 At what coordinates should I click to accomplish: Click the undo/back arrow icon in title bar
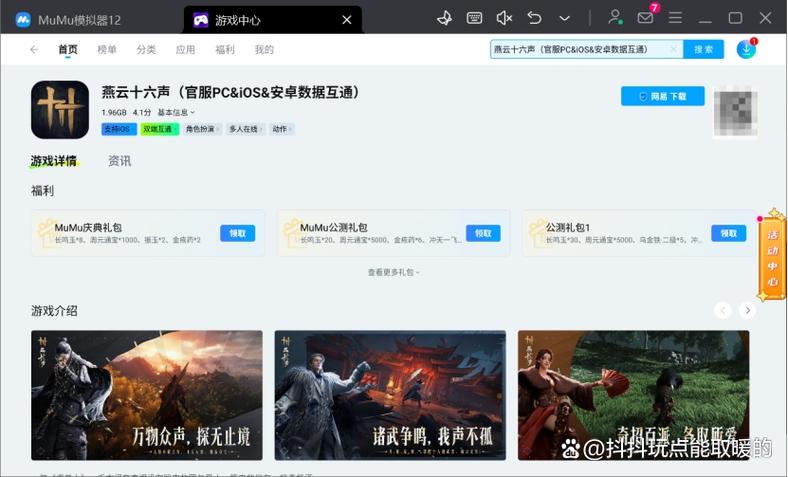point(534,19)
